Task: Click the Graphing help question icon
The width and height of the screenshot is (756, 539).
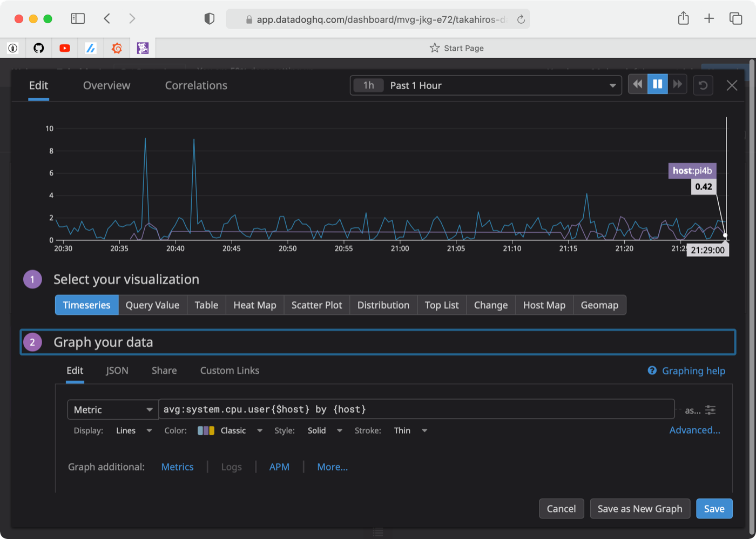Action: point(652,370)
